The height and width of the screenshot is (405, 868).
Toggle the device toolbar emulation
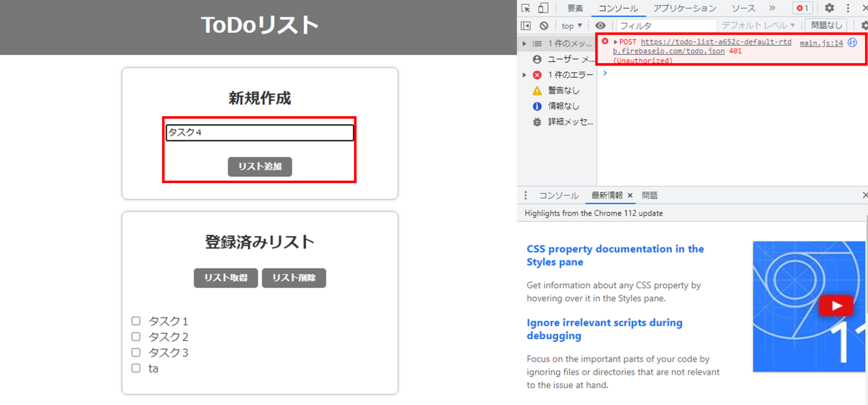[543, 8]
